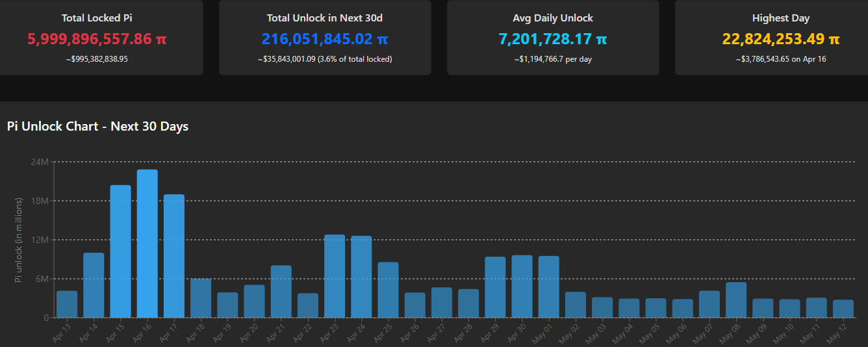868x347 pixels.
Task: Click the Apr 18 bar
Action: [200, 298]
